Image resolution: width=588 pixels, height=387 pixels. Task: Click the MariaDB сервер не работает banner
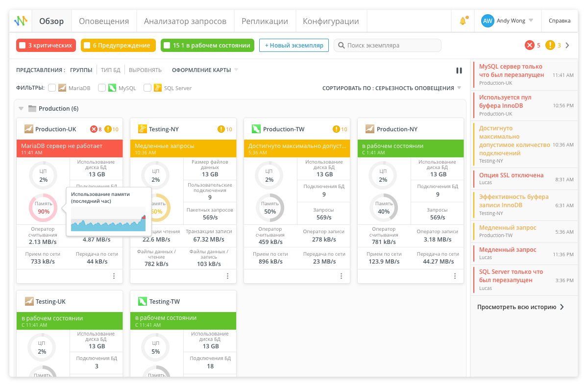pyautogui.click(x=70, y=148)
